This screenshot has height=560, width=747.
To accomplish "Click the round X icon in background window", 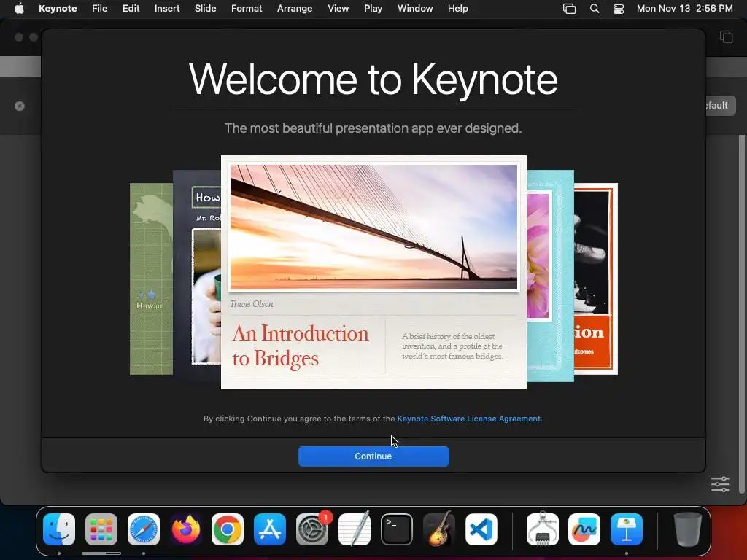I will point(20,106).
